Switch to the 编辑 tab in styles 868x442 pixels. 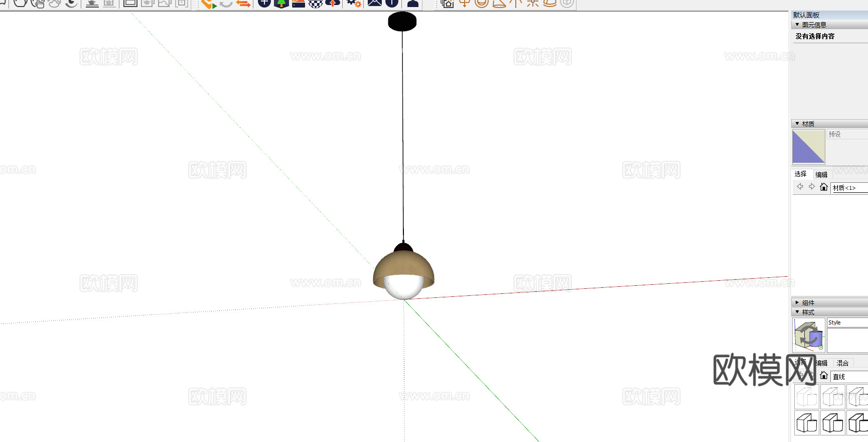[821, 363]
